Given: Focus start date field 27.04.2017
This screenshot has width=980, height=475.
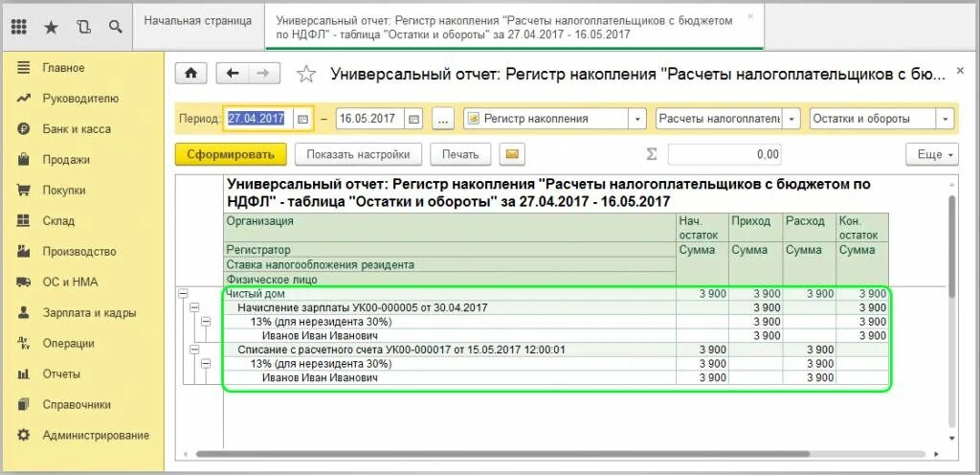Looking at the screenshot, I should pyautogui.click(x=260, y=118).
